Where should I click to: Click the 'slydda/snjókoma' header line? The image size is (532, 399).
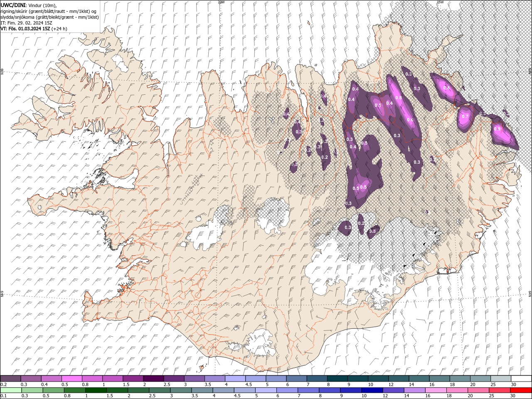coord(49,17)
